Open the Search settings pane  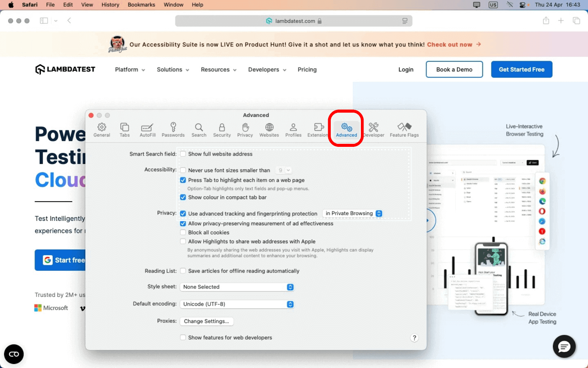tap(199, 130)
